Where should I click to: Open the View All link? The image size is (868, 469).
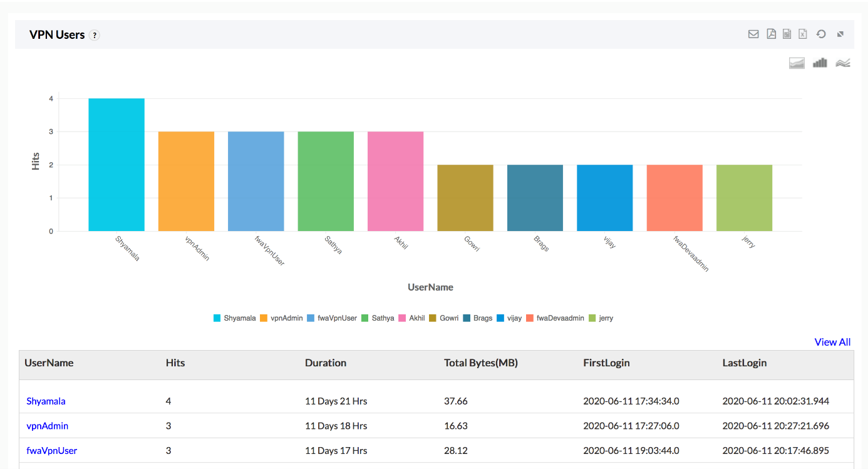click(832, 342)
